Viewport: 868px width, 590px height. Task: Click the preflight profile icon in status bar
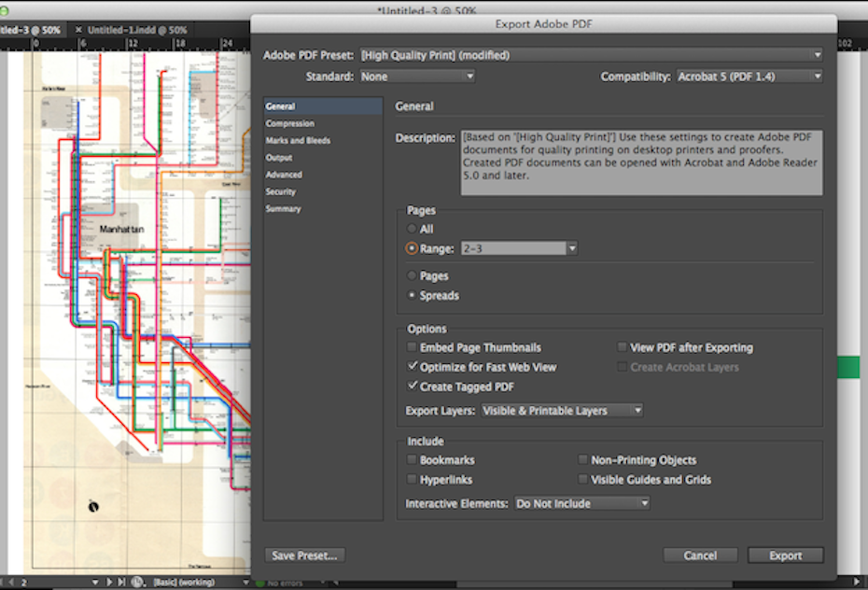point(138,583)
